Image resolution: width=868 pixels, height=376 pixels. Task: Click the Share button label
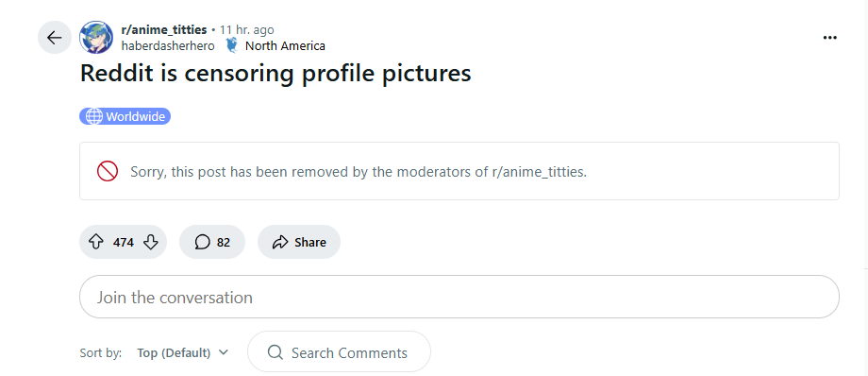coord(310,243)
